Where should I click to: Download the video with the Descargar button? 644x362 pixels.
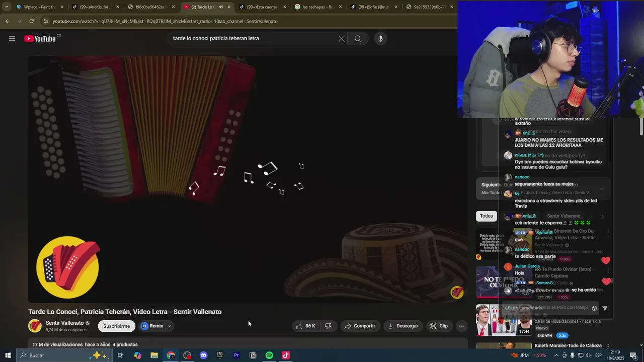tap(403, 326)
